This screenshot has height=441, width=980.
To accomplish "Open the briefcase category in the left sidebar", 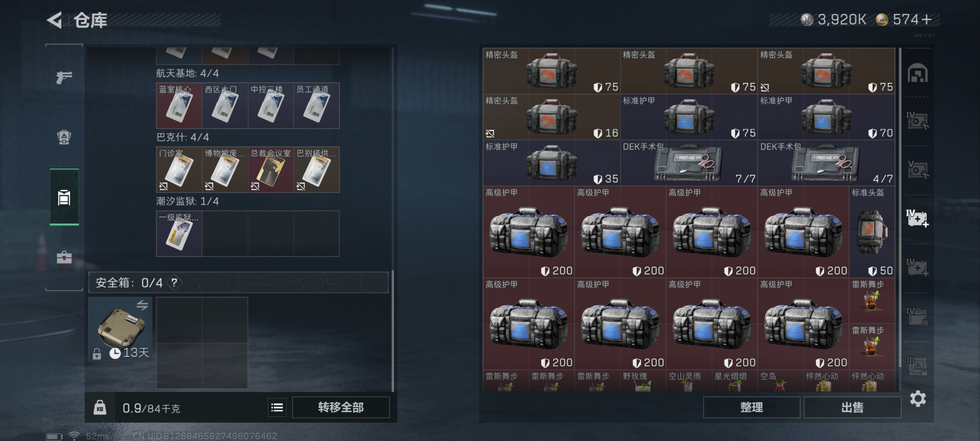I will click(x=64, y=257).
